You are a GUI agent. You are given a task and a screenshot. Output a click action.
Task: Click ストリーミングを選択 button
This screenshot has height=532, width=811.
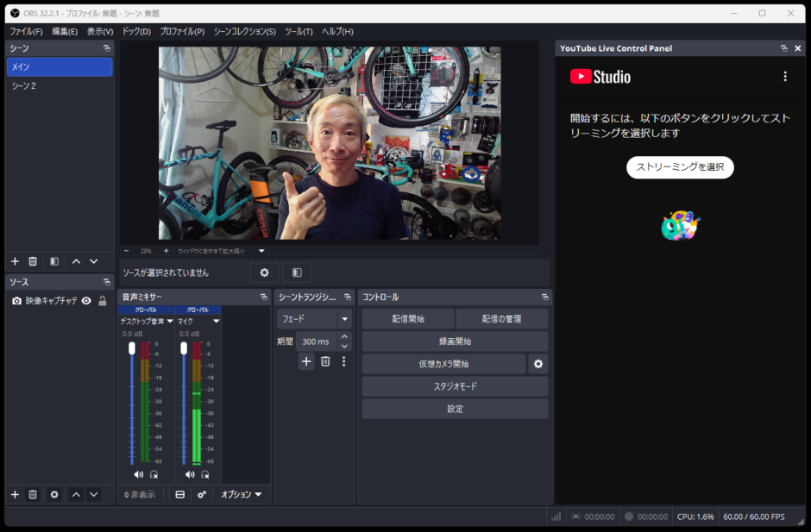coord(680,167)
